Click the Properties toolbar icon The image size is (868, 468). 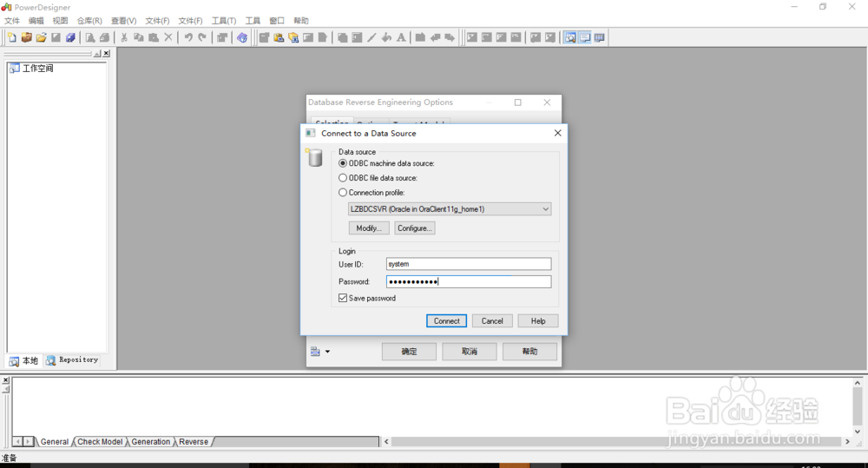(x=222, y=37)
